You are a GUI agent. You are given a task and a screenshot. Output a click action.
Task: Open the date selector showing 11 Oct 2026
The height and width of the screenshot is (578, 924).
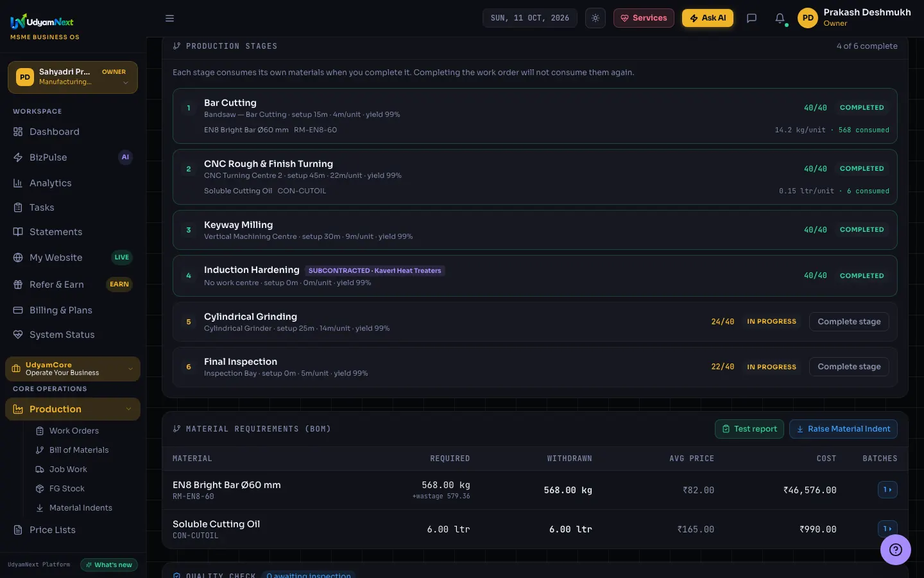(530, 18)
